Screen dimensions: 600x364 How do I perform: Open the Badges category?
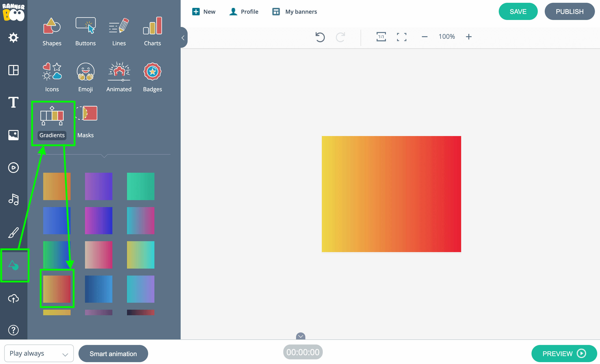(x=152, y=78)
